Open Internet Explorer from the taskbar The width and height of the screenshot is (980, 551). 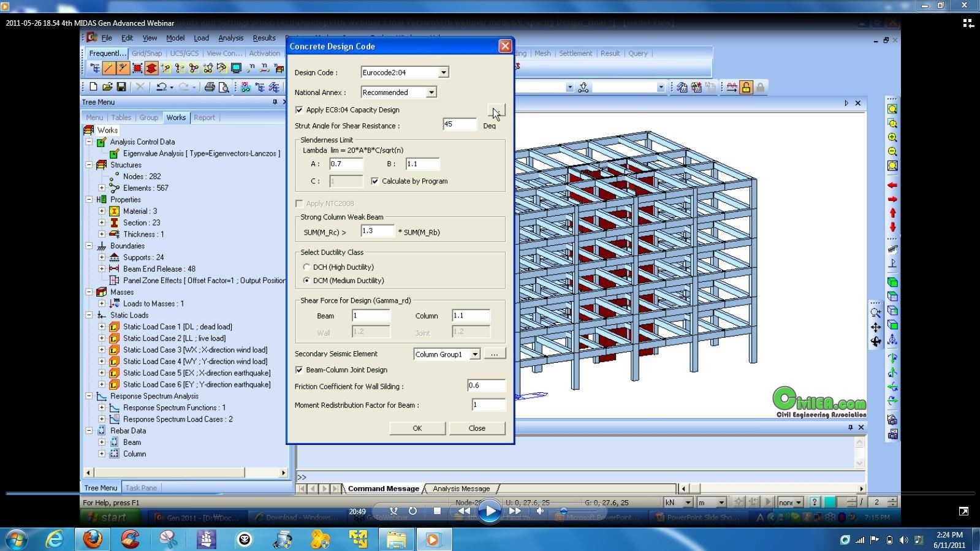55,539
